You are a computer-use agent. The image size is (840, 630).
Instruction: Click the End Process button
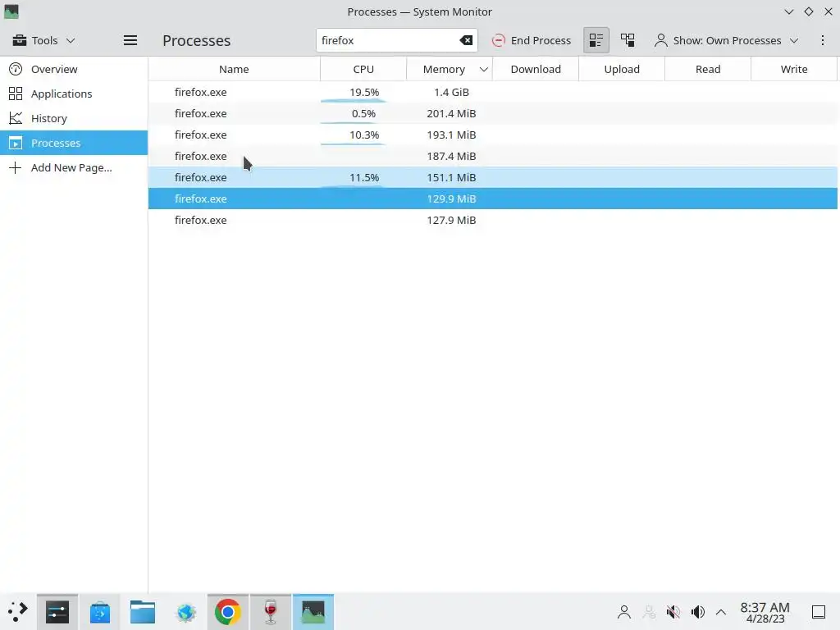click(532, 40)
